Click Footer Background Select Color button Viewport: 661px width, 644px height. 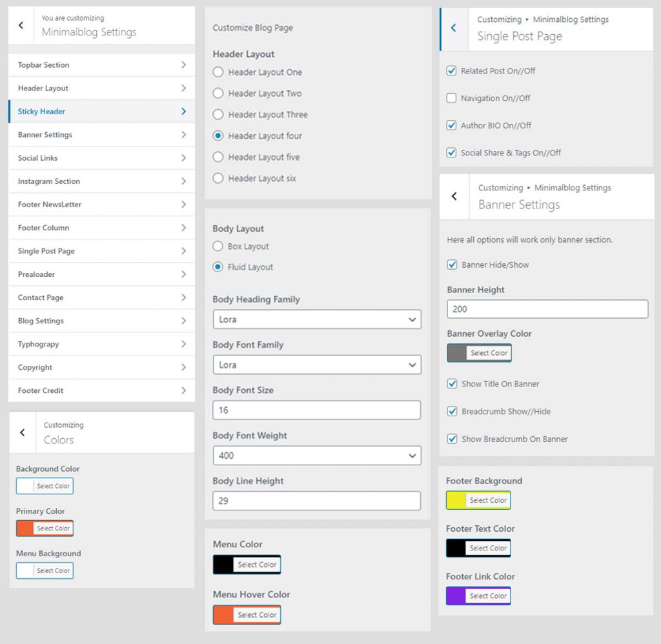[x=488, y=500]
